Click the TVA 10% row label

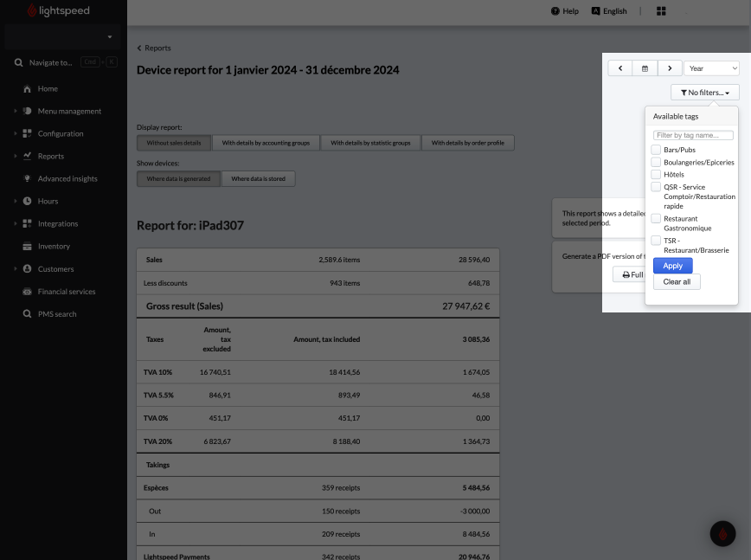point(157,372)
